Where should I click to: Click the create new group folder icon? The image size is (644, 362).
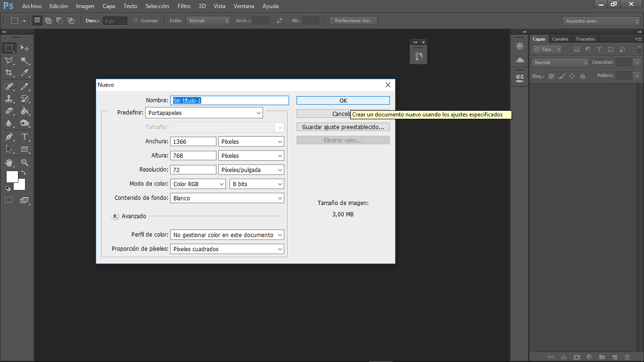(602, 357)
